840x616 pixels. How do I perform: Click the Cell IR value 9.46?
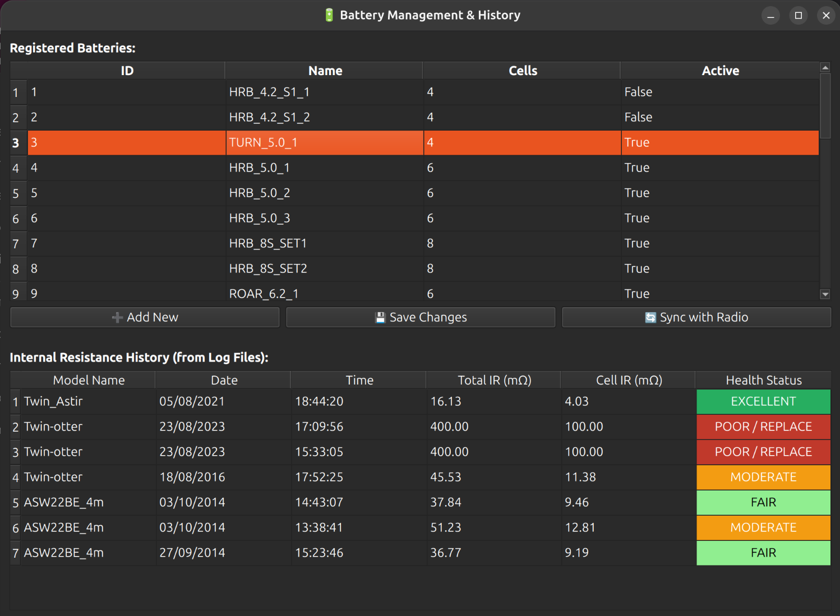tap(629, 502)
